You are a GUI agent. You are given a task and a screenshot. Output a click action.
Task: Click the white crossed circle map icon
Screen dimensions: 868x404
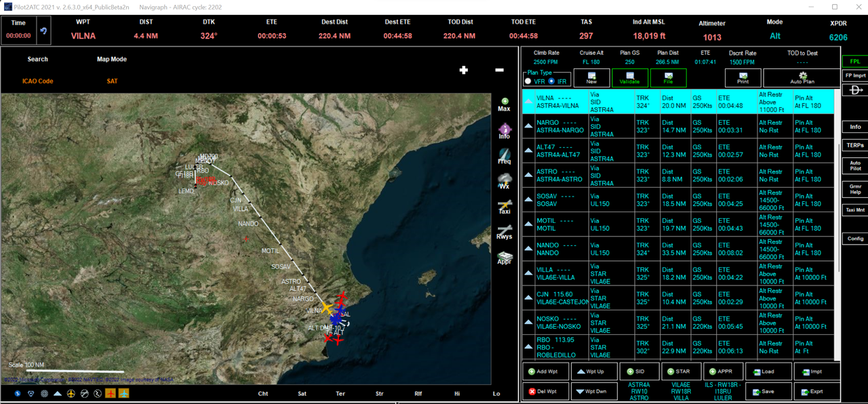84,393
